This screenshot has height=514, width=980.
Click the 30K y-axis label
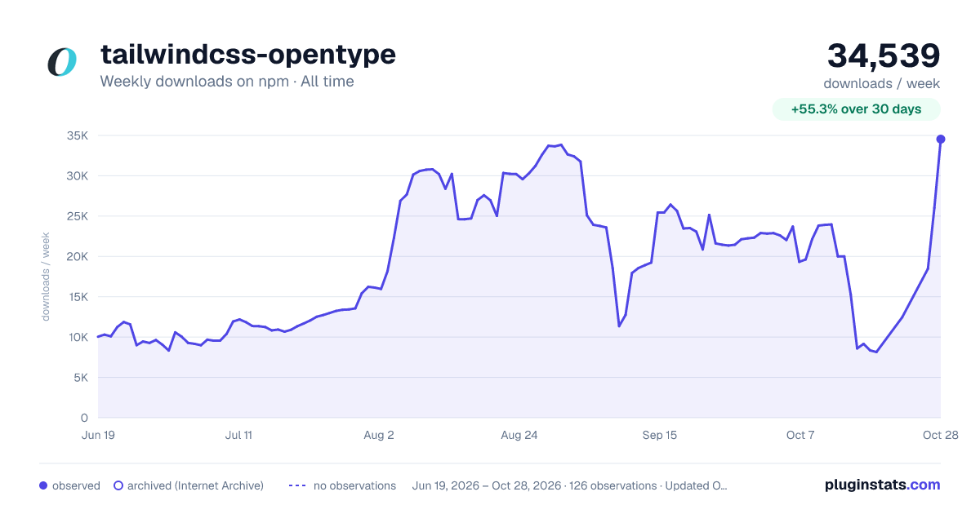77,176
